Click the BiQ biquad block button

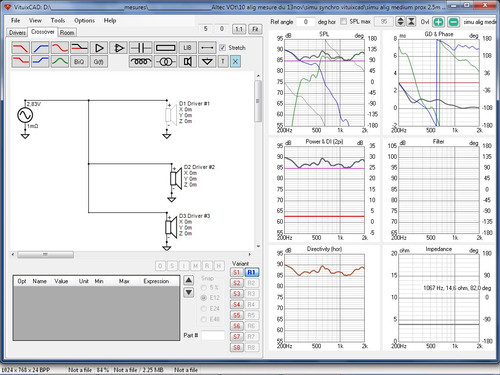pos(79,62)
